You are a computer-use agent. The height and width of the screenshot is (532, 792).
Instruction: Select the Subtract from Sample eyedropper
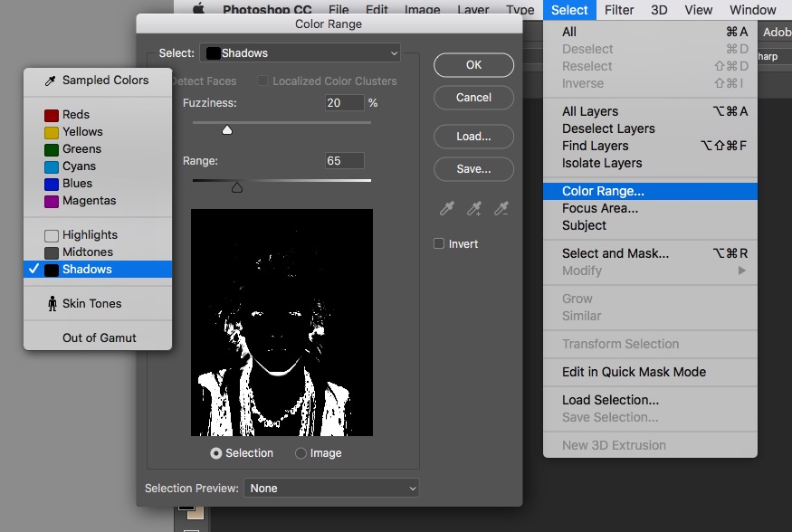coord(501,209)
